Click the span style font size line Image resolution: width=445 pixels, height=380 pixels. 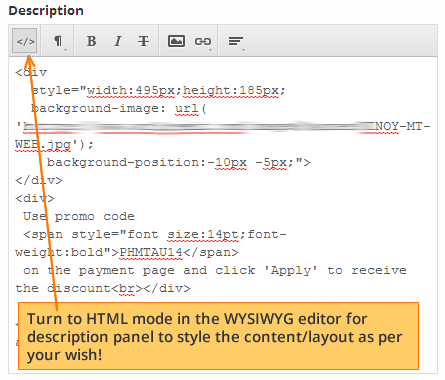click(x=155, y=234)
